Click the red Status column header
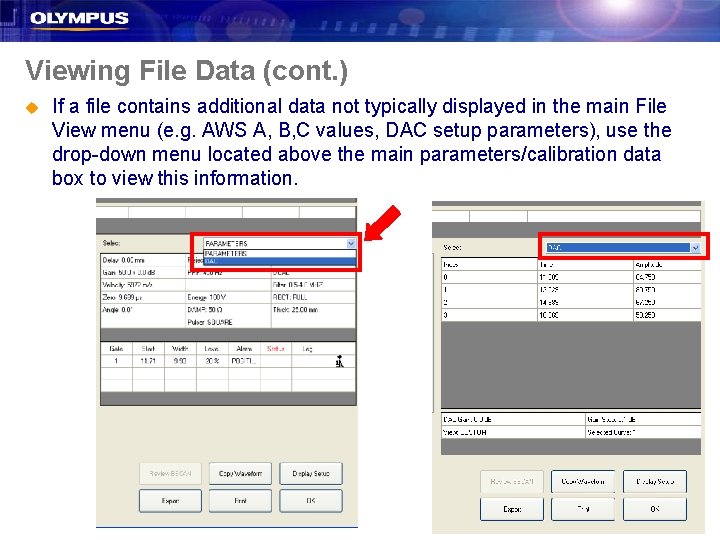The width and height of the screenshot is (720, 540). tap(276, 349)
